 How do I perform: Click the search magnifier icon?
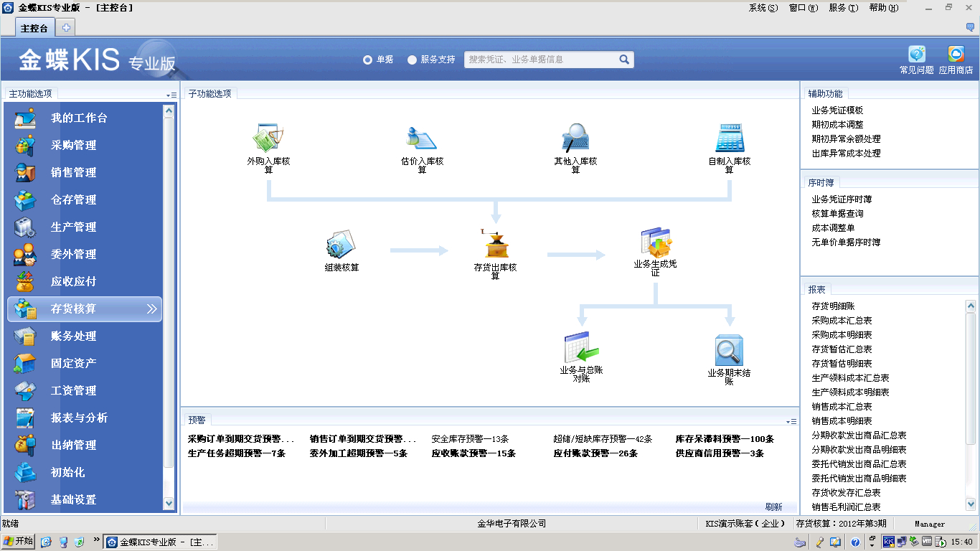click(x=624, y=60)
